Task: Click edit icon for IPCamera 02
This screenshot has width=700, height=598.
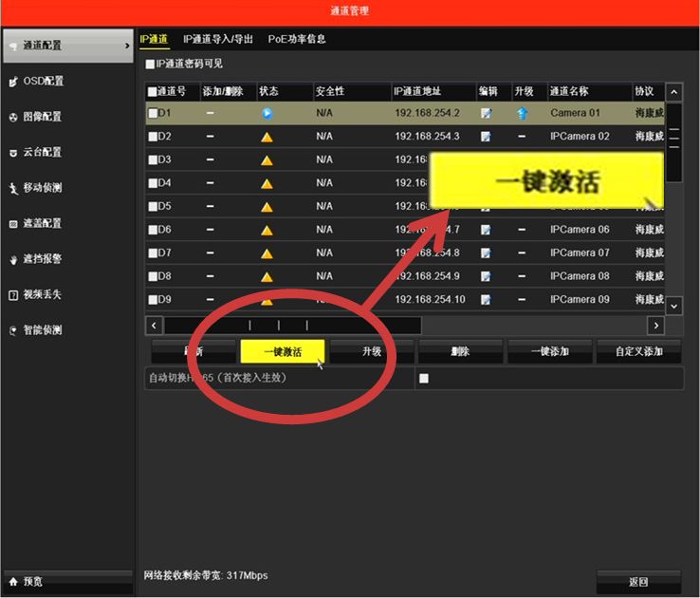Action: pos(486,137)
